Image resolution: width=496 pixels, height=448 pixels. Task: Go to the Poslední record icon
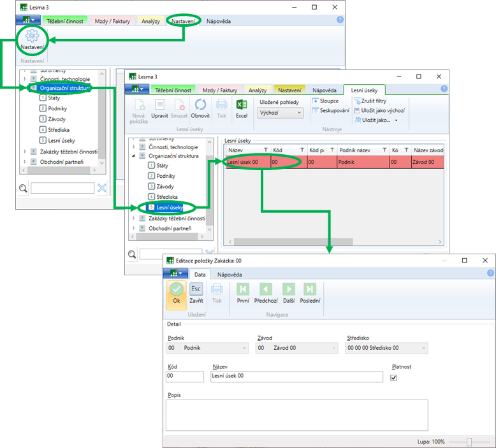[x=310, y=293]
